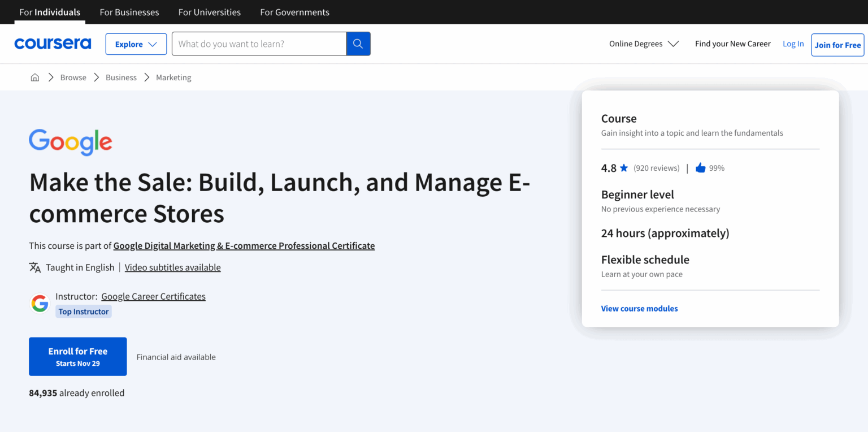Click the large Google logo

coord(71,142)
